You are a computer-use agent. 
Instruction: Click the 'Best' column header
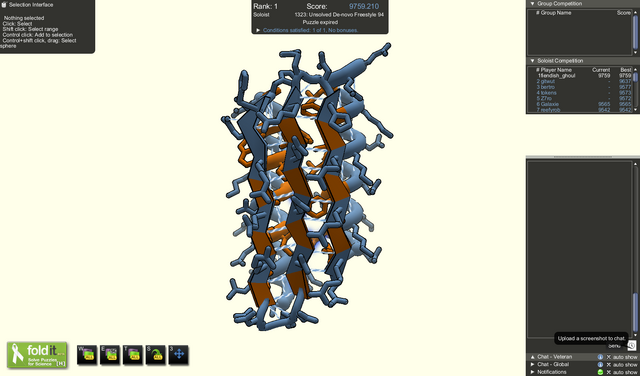coord(626,70)
